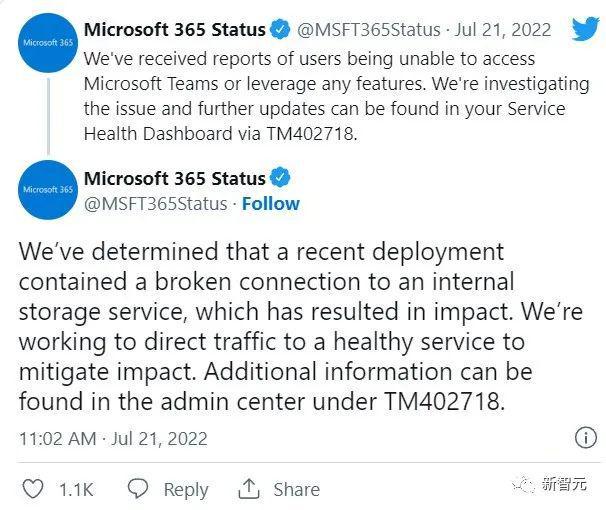Click the Share text label
The image size is (606, 510).
[x=296, y=489]
